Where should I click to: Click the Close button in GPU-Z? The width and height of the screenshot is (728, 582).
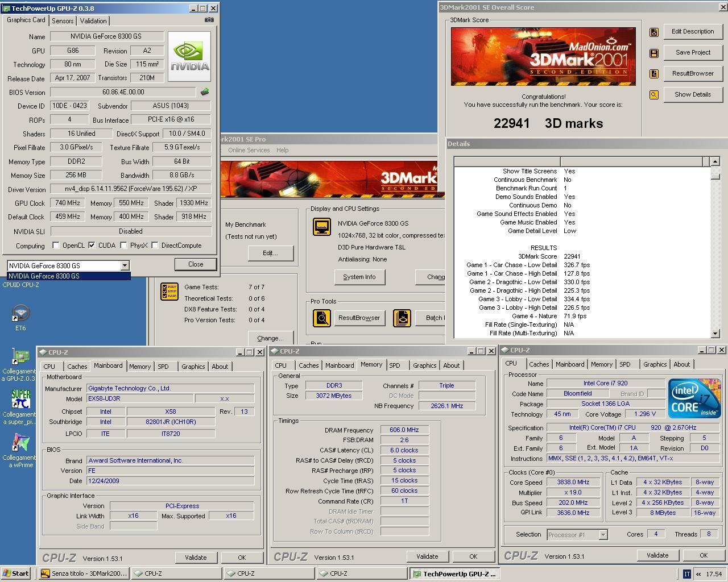click(196, 264)
